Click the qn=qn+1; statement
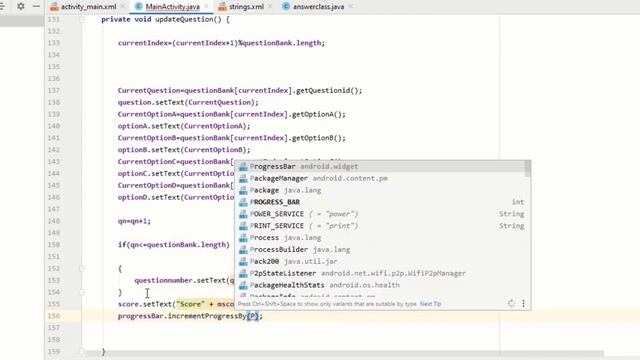Image resolution: width=640 pixels, height=360 pixels. 134,221
